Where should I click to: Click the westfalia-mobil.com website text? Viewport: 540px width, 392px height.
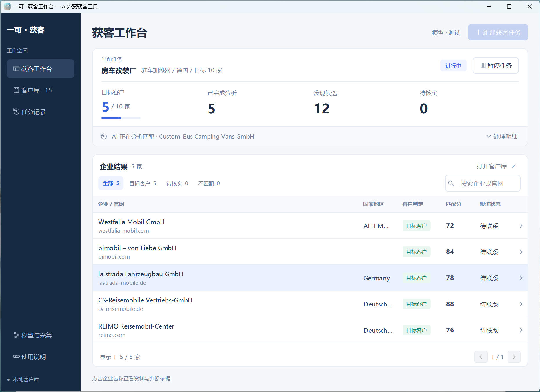[123, 231]
